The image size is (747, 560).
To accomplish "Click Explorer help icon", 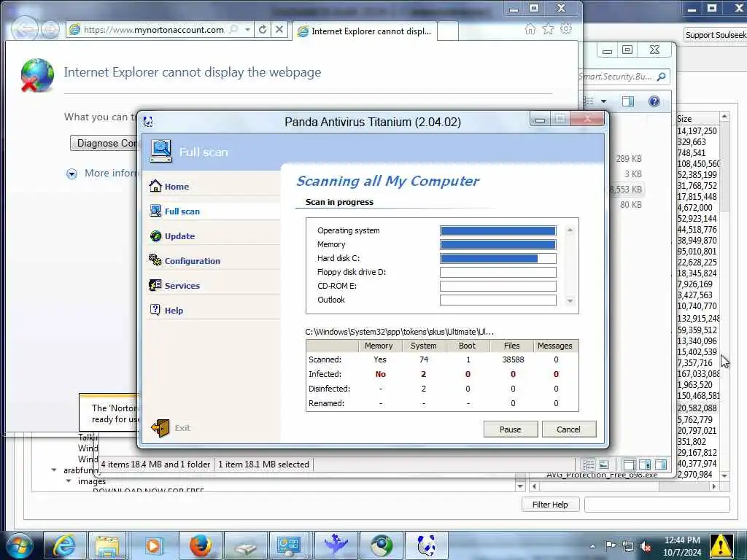I will point(654,101).
